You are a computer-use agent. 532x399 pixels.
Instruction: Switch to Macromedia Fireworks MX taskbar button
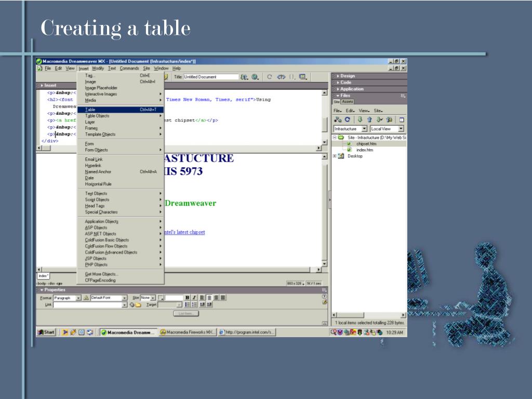tap(187, 332)
